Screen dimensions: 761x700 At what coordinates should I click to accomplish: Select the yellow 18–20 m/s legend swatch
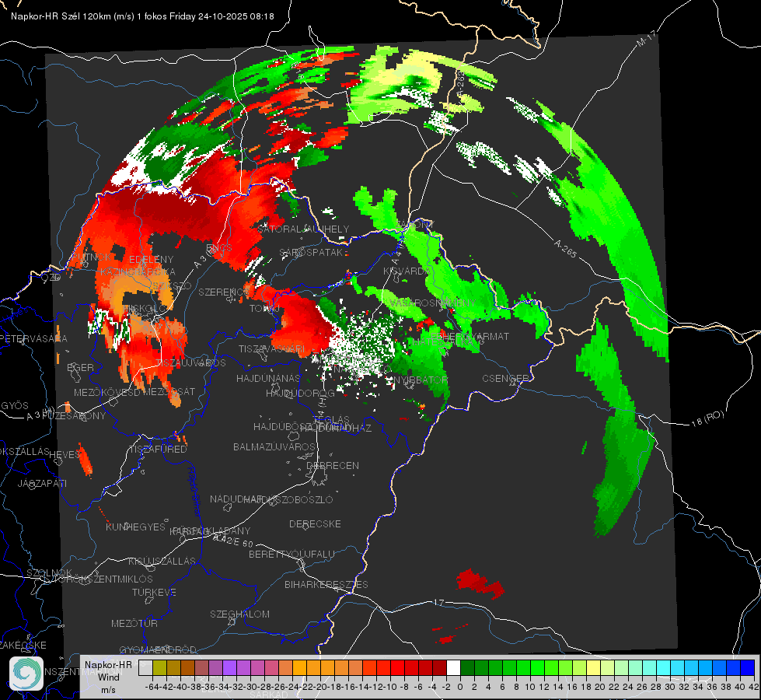(x=594, y=668)
